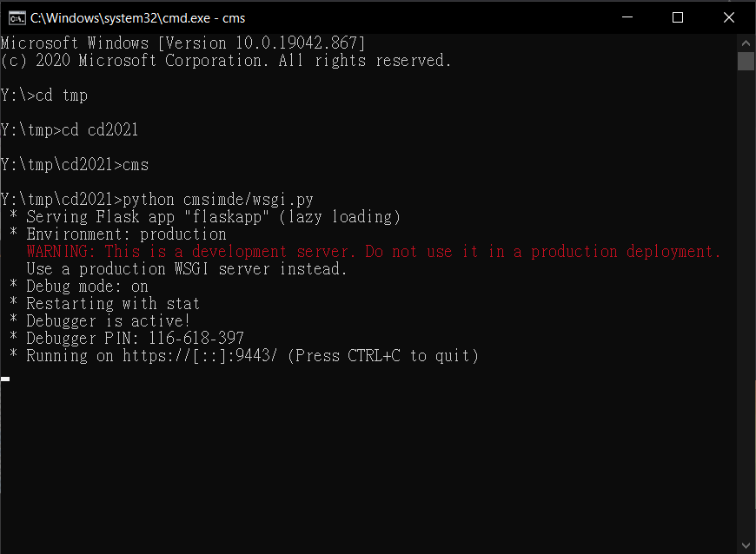Screen dimensions: 756x554
Task: Click the window title 'C:\Windows\system32\cmd.exe - cms'
Action: click(137, 18)
